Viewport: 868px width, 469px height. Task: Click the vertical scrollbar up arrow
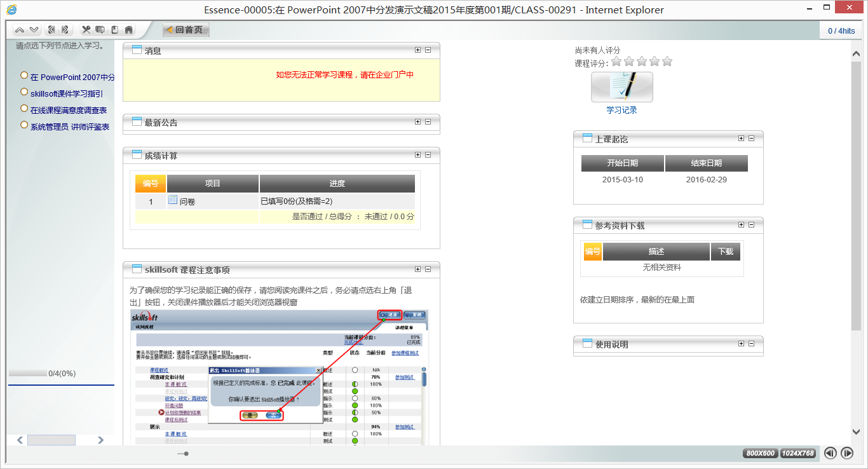(x=856, y=55)
